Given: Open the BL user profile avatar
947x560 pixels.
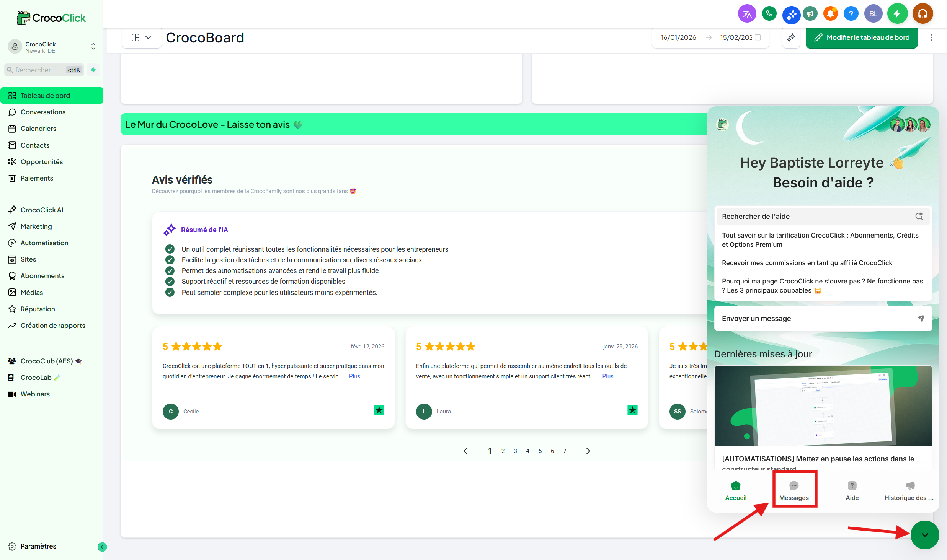Looking at the screenshot, I should tap(873, 14).
